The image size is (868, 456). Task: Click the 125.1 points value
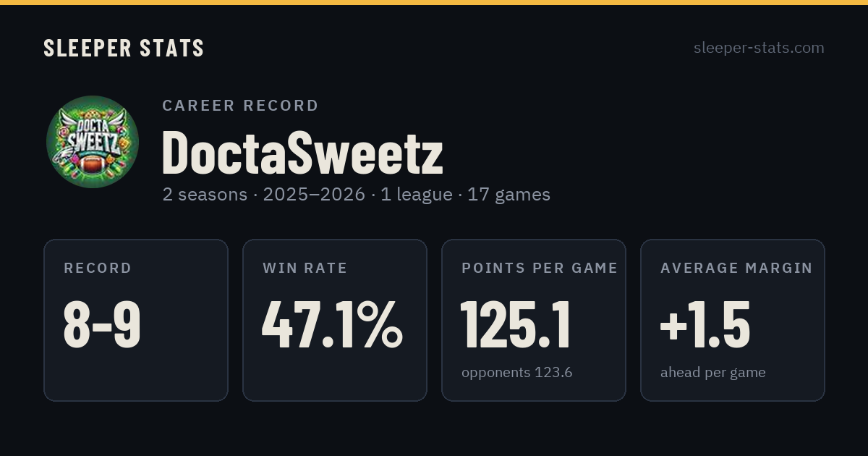click(x=516, y=325)
